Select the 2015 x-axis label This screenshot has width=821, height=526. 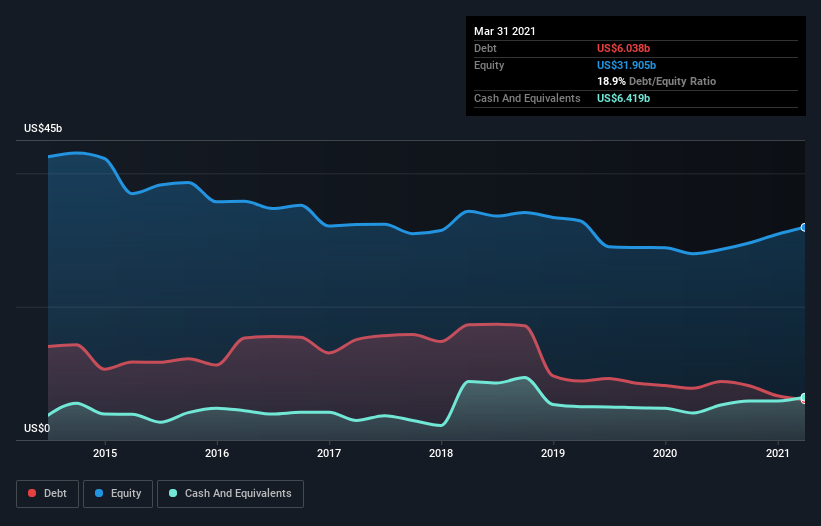(105, 453)
